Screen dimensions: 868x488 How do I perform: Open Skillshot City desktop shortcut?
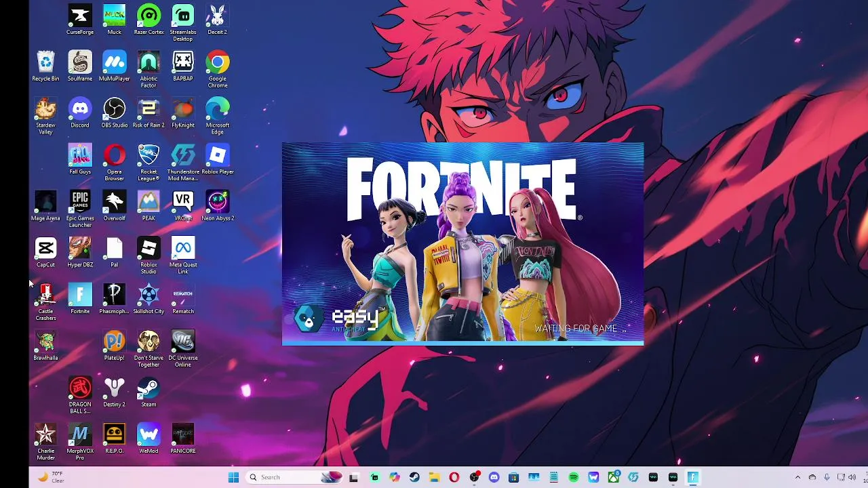pos(149,299)
